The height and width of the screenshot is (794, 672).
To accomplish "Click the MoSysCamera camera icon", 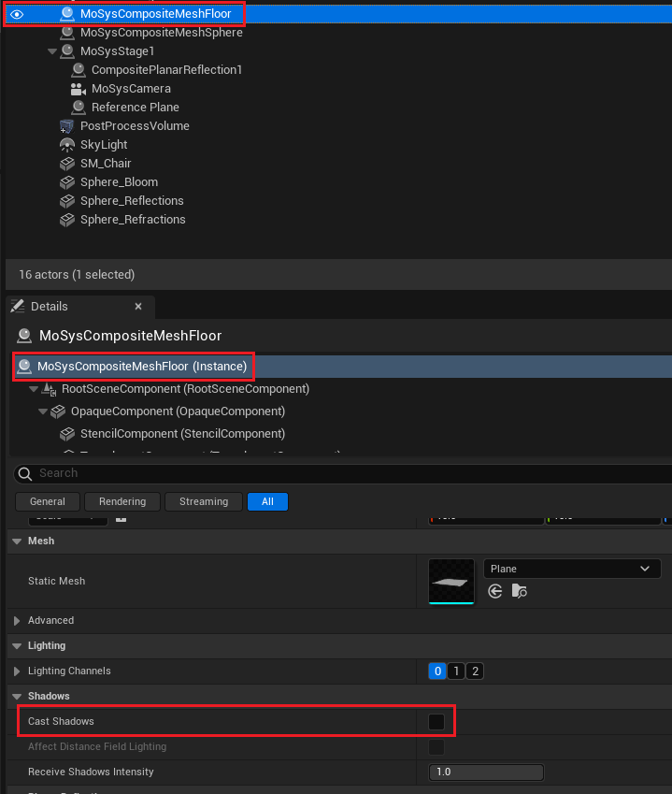I will (78, 89).
